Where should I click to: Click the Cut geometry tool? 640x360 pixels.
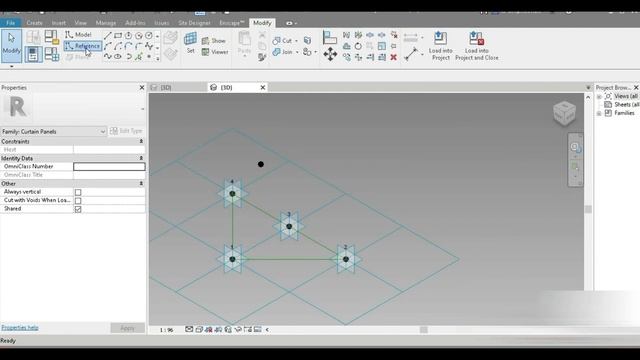click(282, 41)
